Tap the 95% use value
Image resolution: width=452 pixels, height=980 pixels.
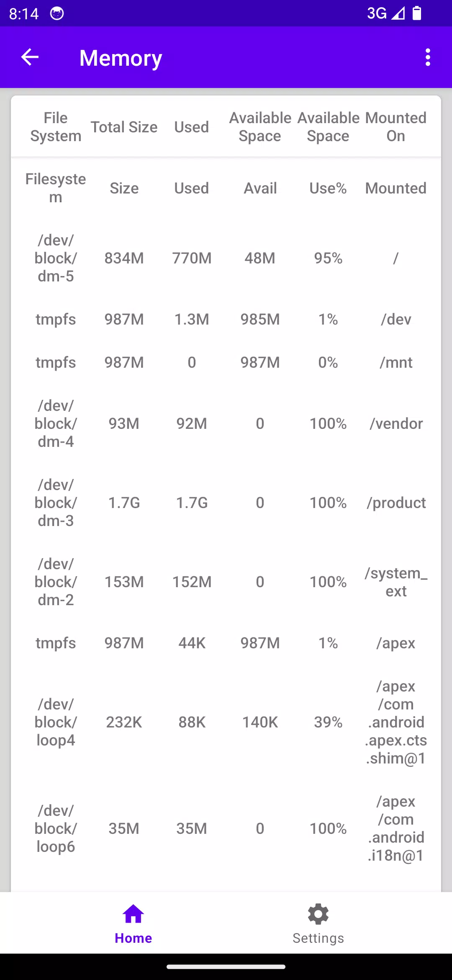point(328,258)
